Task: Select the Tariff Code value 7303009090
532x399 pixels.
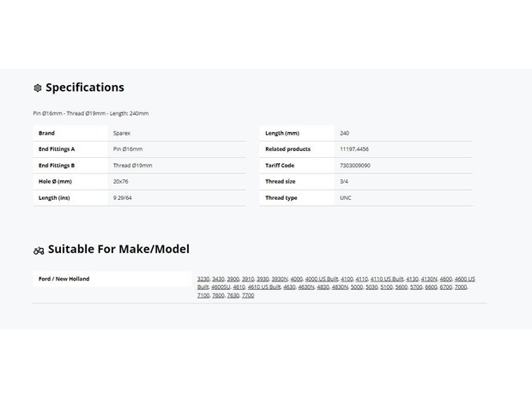Action: tap(355, 166)
